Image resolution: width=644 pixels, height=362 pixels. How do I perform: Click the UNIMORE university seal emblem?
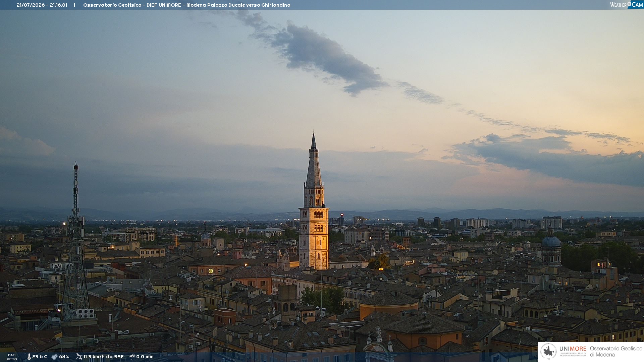tap(548, 352)
